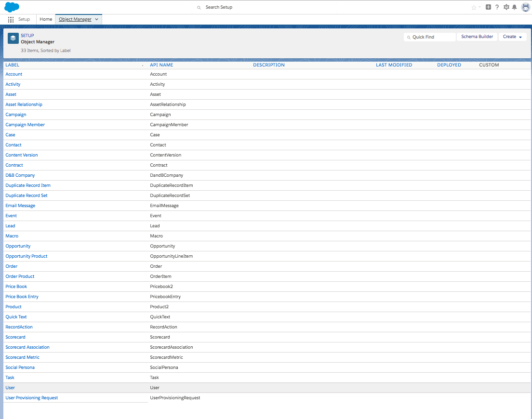Open the Campaign object link
Image resolution: width=532 pixels, height=419 pixels.
click(15, 115)
